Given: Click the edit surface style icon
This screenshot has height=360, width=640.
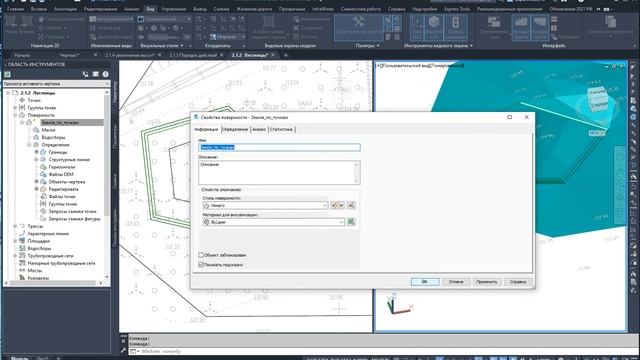Looking at the screenshot, I should [x=335, y=205].
